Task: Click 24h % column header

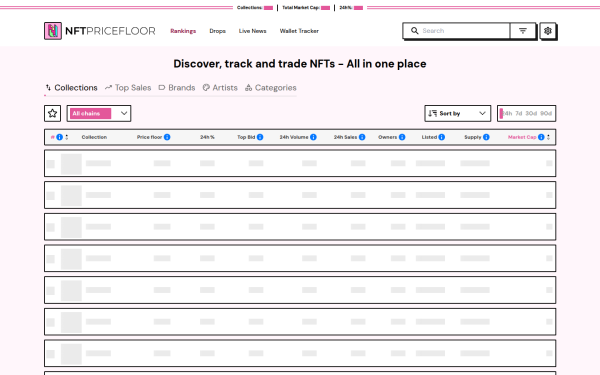Action: (207, 137)
